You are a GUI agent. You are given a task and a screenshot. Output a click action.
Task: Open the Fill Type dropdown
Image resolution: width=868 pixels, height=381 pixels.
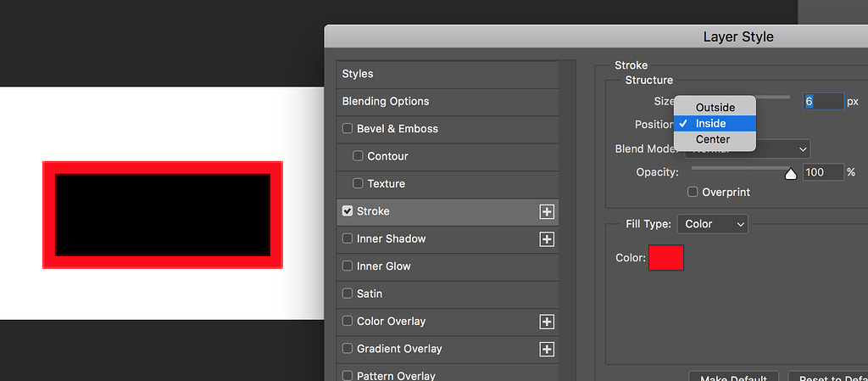click(x=712, y=224)
